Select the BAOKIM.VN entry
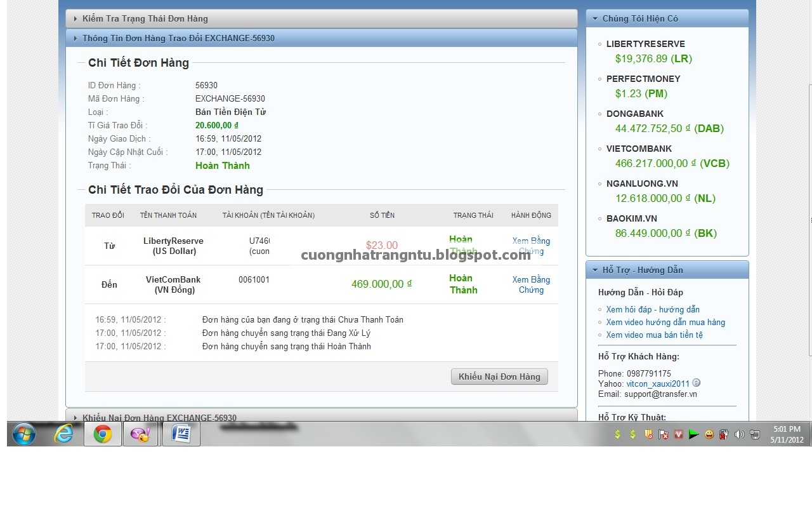The width and height of the screenshot is (812, 508). [632, 218]
